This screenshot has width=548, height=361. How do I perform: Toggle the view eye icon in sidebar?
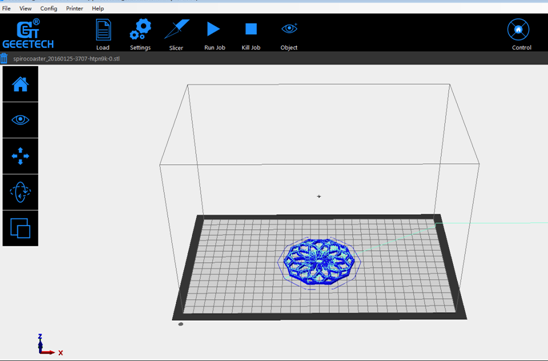click(20, 120)
